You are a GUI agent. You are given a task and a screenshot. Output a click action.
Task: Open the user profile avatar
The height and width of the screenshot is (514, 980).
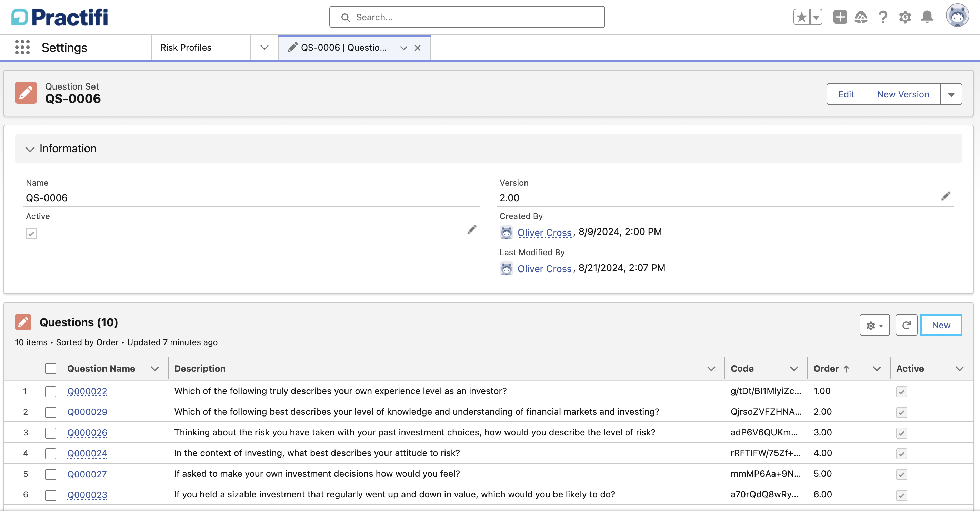click(x=957, y=16)
